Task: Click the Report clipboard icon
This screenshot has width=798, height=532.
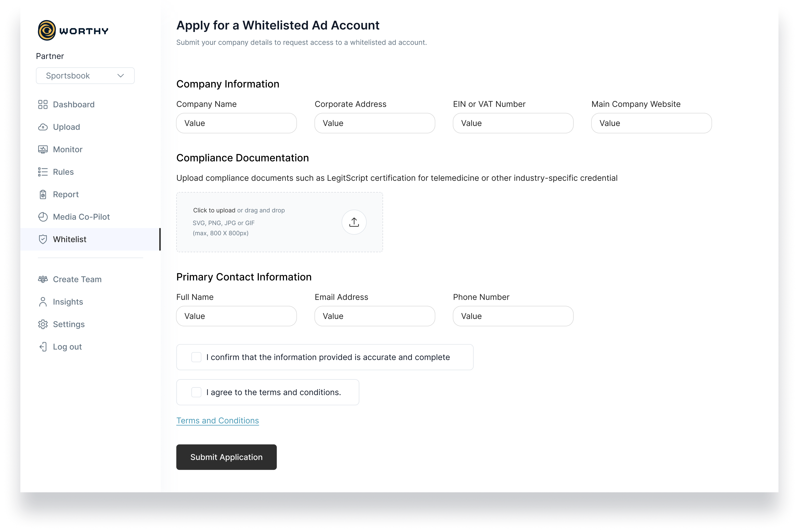Action: coord(43,194)
